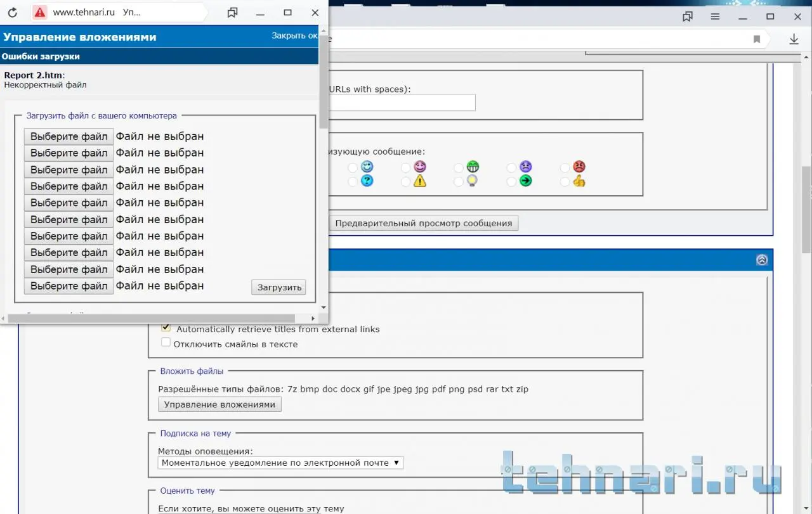This screenshot has height=514, width=812.
Task: Click the popup's horizontal scrollbar thumb
Action: click(x=152, y=318)
